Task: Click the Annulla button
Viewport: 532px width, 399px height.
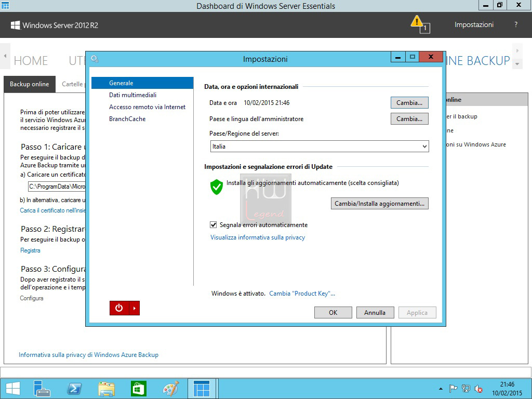Action: click(x=375, y=312)
